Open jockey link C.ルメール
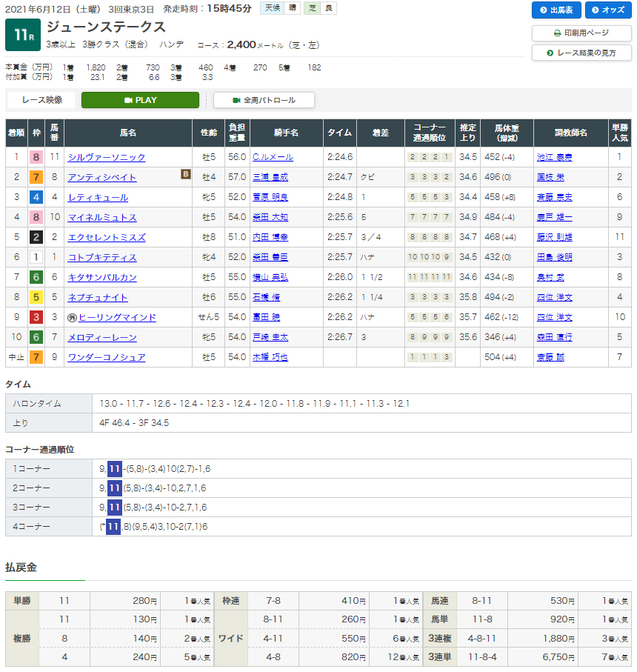 [x=273, y=157]
